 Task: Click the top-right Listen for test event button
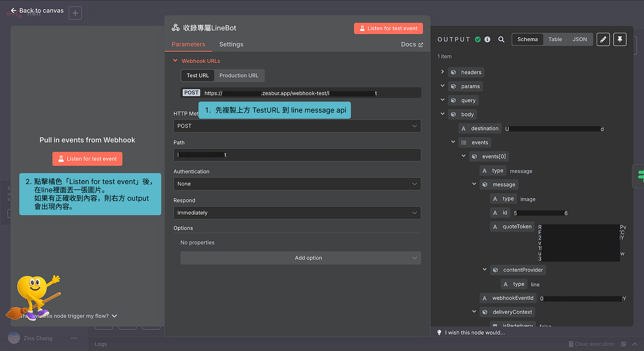[x=388, y=28]
